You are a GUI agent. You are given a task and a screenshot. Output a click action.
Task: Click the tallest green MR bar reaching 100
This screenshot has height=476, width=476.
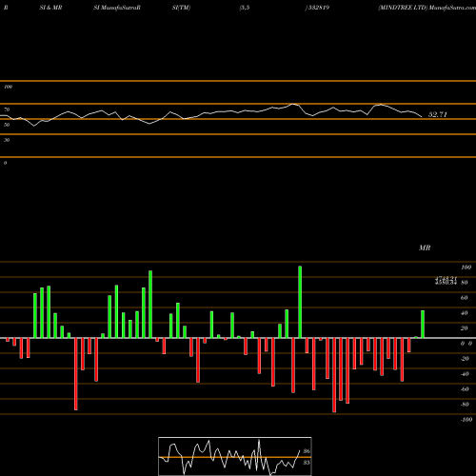[x=300, y=302]
